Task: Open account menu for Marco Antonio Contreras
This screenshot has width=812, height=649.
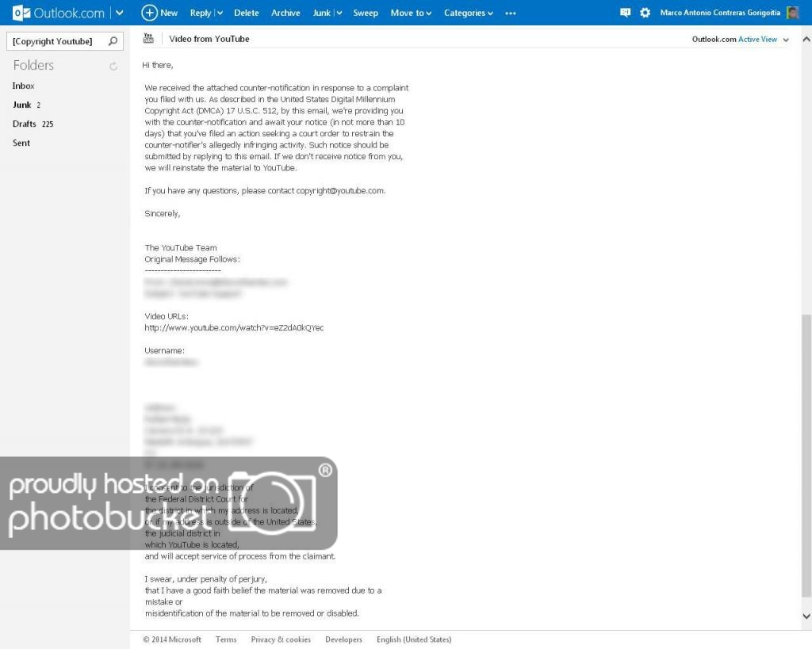Action: pyautogui.click(x=720, y=13)
